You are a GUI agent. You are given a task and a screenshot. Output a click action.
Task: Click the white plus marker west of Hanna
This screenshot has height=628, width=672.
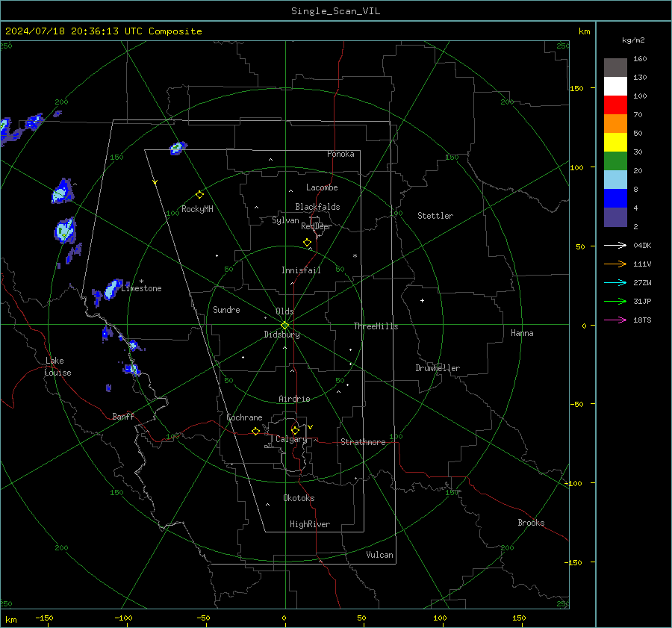pos(422,300)
